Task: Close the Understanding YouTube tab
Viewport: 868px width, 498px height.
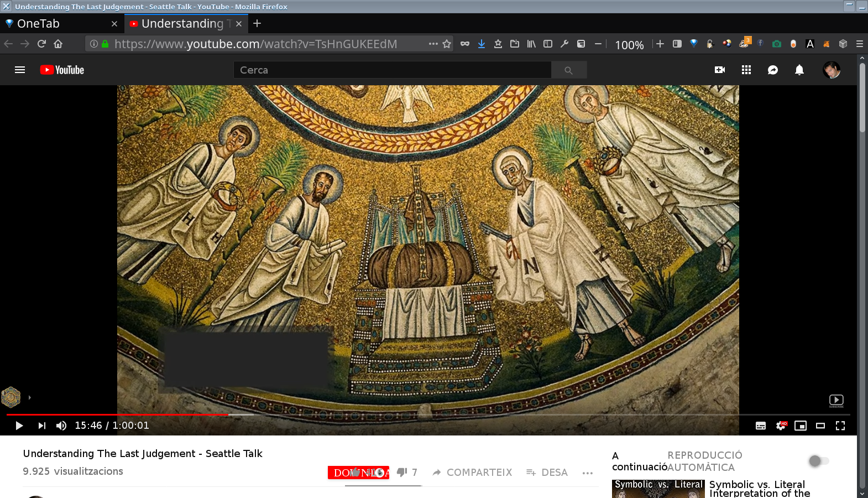Action: (239, 24)
